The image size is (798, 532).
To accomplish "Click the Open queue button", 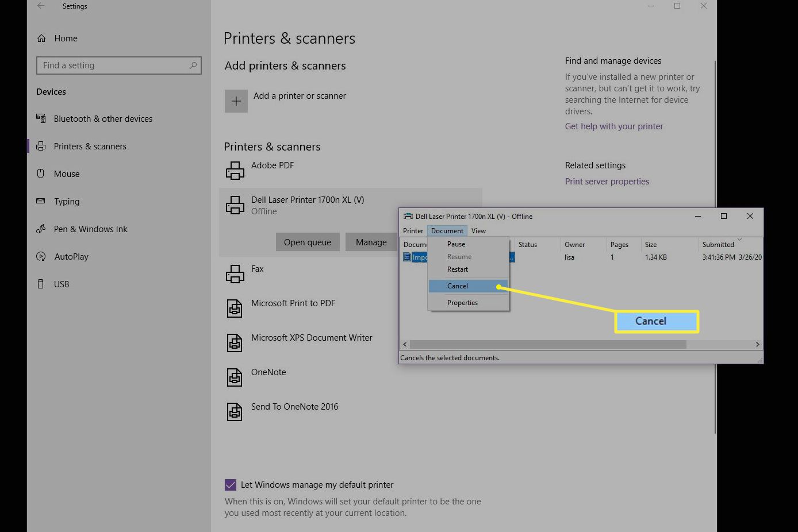I will click(x=308, y=242).
